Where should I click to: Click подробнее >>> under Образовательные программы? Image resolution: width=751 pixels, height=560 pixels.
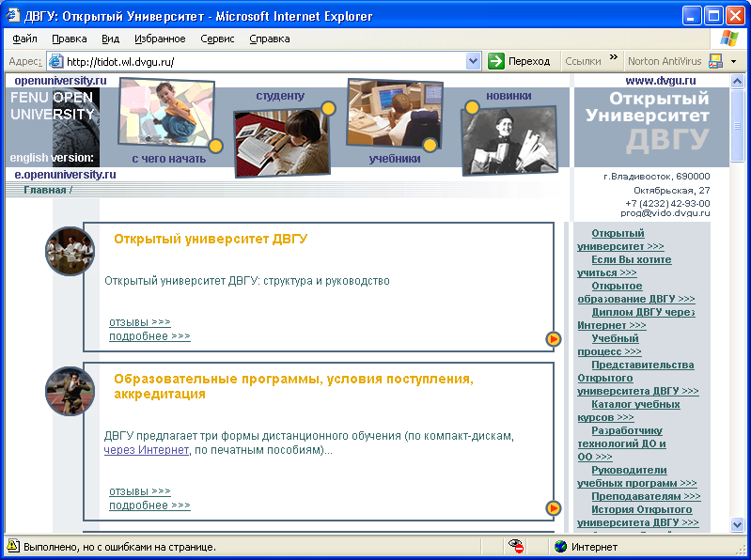point(149,505)
